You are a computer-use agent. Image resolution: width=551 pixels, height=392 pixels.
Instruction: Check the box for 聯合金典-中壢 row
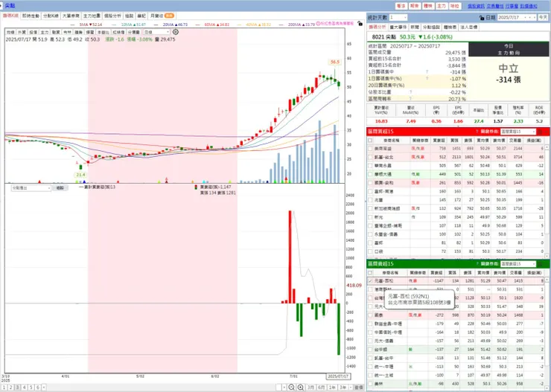tap(370, 324)
